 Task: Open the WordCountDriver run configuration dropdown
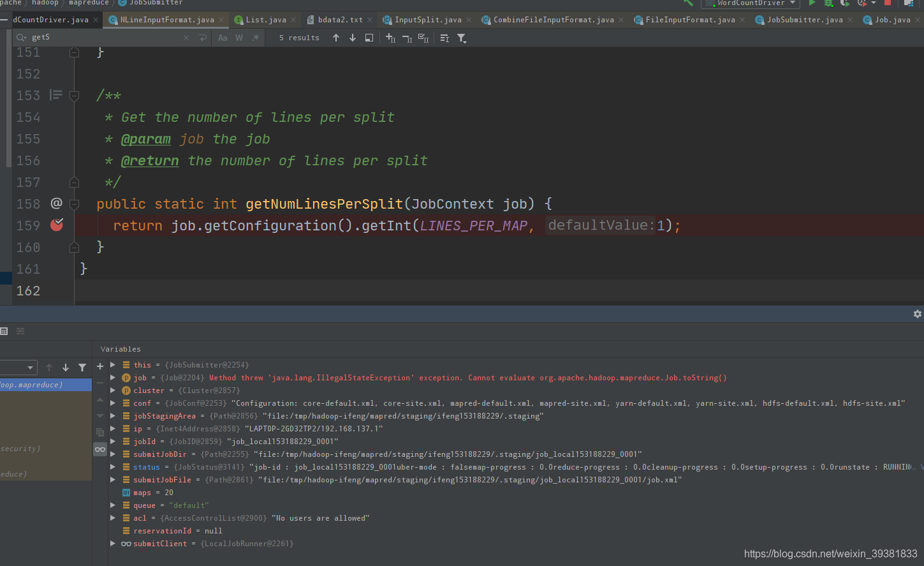751,3
